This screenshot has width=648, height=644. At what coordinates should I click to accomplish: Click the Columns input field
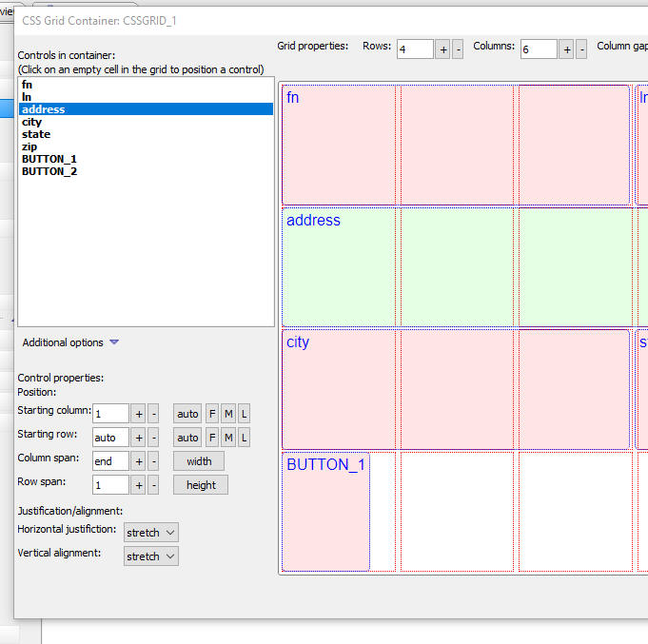(x=539, y=49)
